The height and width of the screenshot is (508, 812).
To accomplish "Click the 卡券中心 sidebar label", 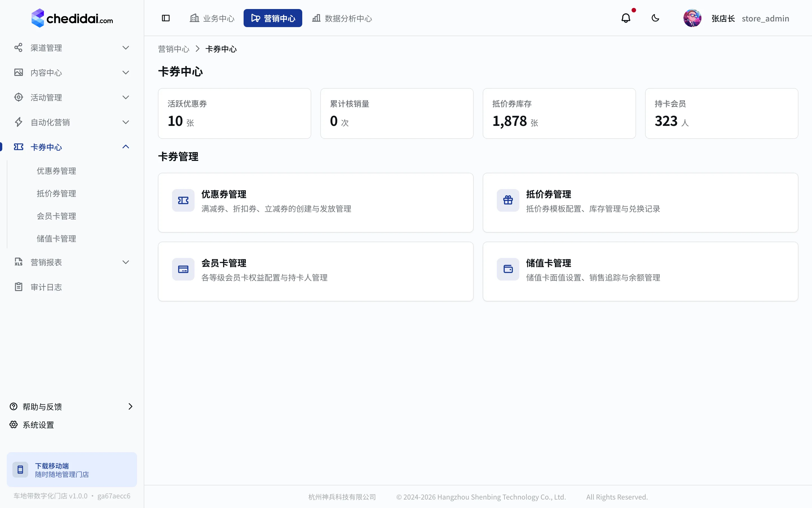I will coord(46,147).
